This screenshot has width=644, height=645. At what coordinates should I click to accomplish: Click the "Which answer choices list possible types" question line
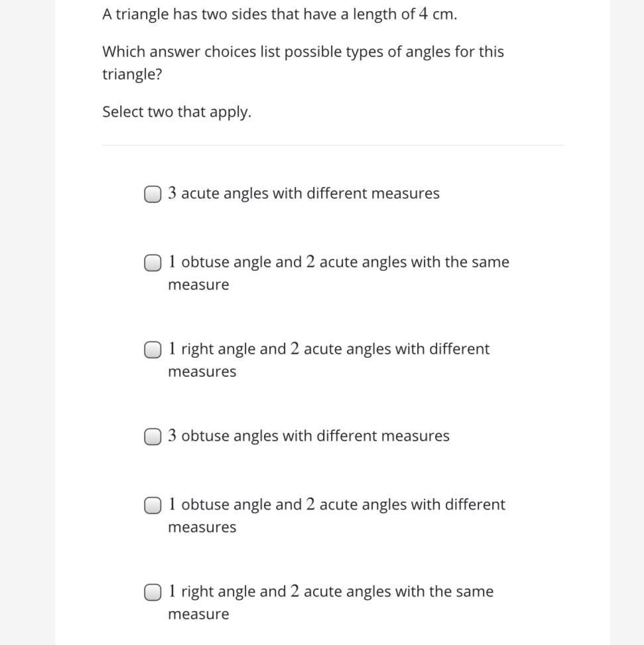(302, 52)
